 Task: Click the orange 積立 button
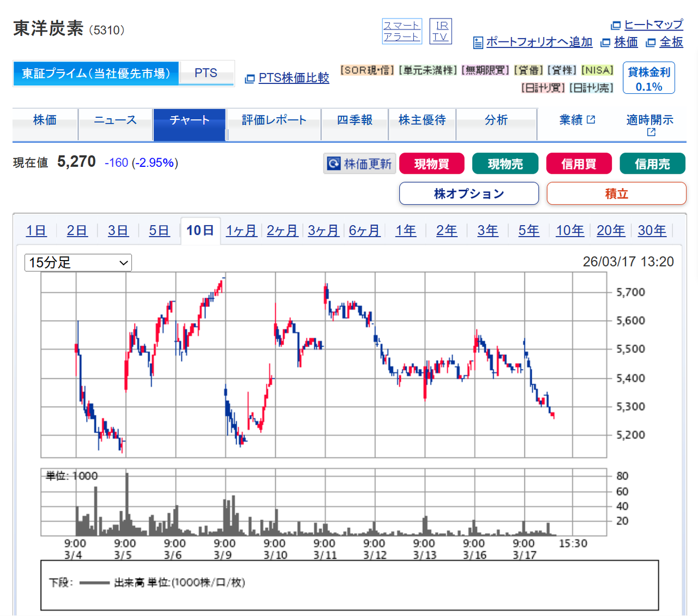click(x=616, y=193)
